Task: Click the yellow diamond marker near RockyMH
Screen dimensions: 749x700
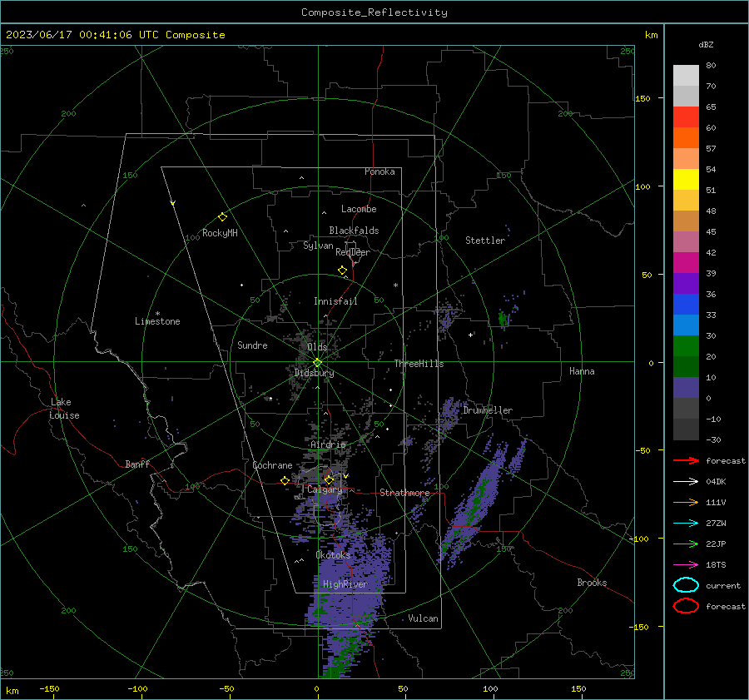Action: point(222,217)
